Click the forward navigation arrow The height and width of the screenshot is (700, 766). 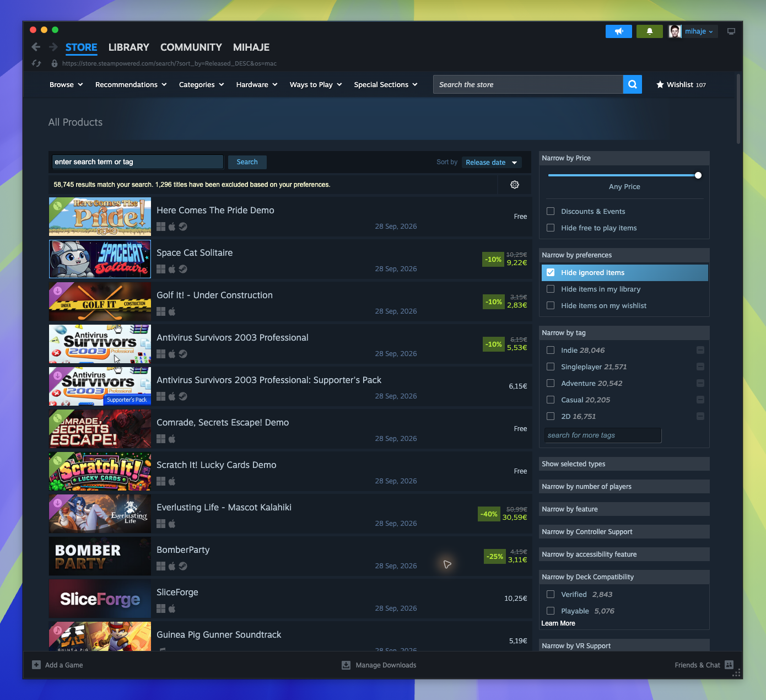(53, 47)
